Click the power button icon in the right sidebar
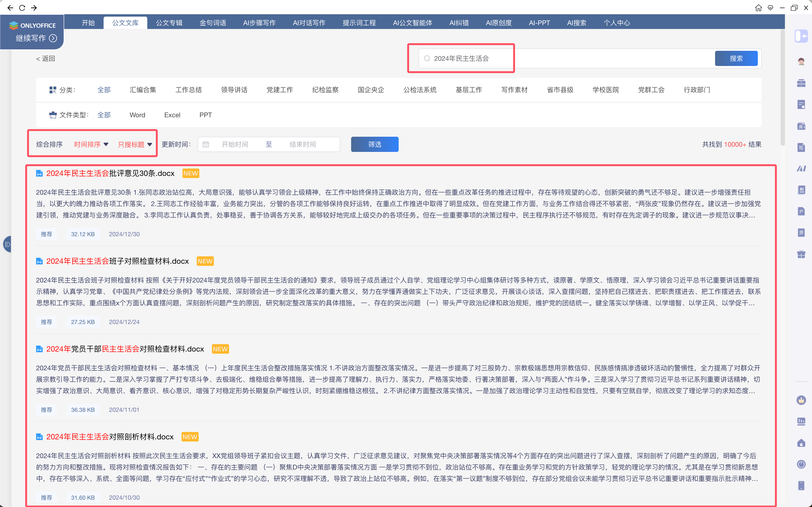 tap(801, 464)
